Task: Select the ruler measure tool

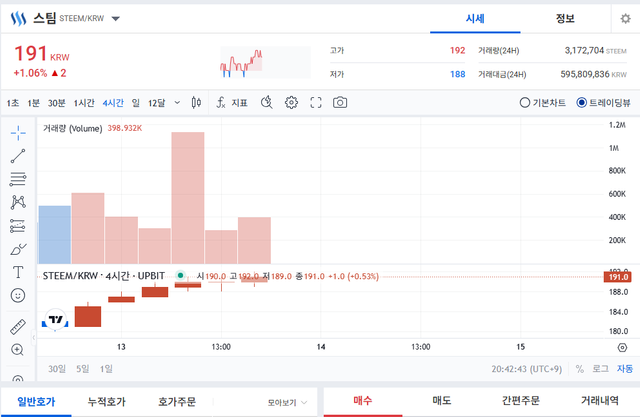Action: (18, 326)
